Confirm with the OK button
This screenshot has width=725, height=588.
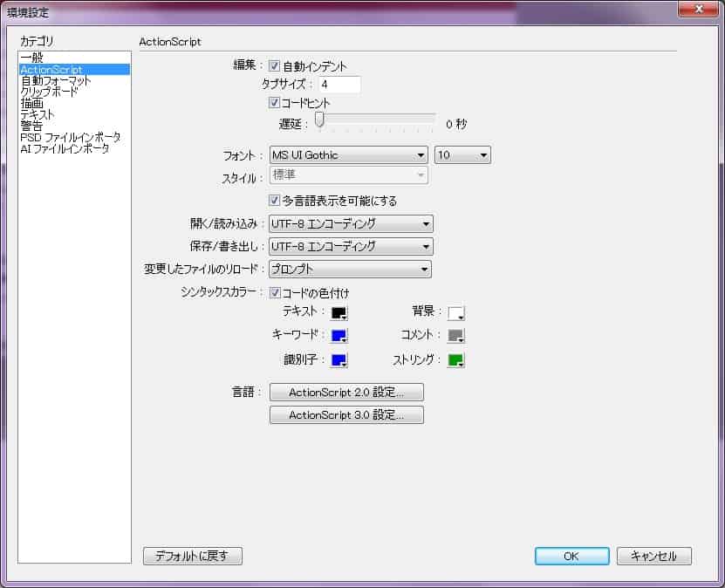[x=572, y=556]
